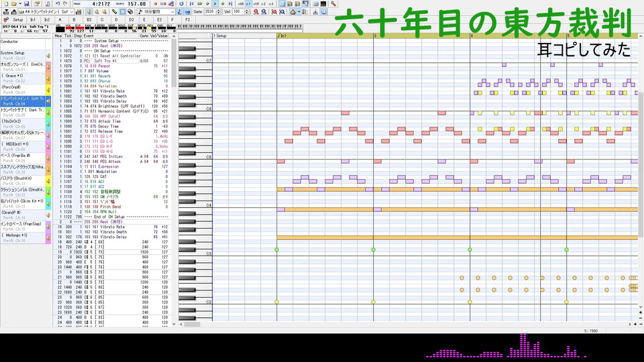Click the Gate value field
Viewport: 644px width, 362px height.
(209, 12)
